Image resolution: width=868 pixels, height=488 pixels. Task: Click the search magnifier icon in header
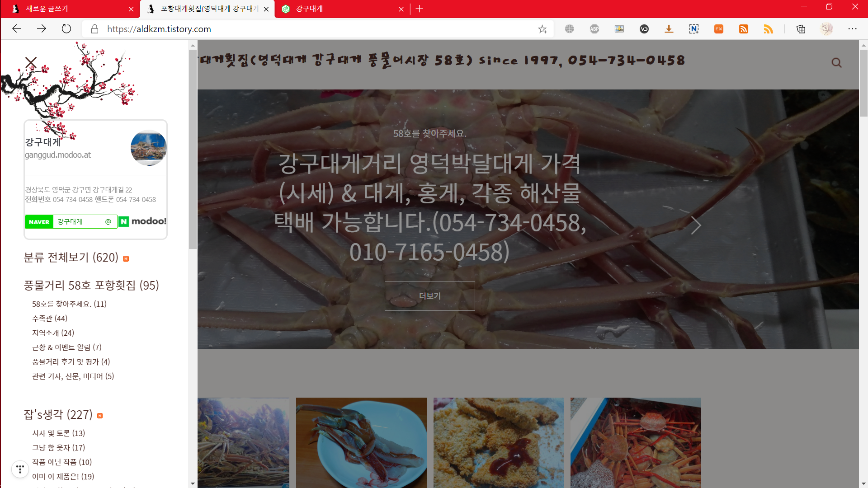[836, 63]
